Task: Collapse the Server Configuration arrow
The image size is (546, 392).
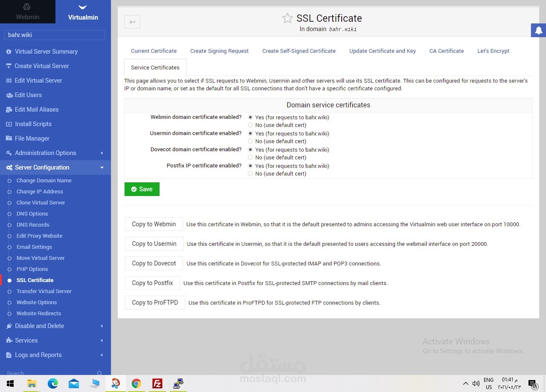Action: tap(102, 167)
